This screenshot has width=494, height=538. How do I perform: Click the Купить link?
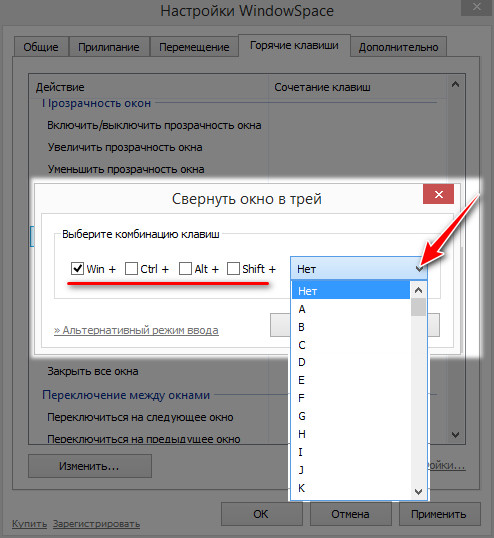pos(30,524)
